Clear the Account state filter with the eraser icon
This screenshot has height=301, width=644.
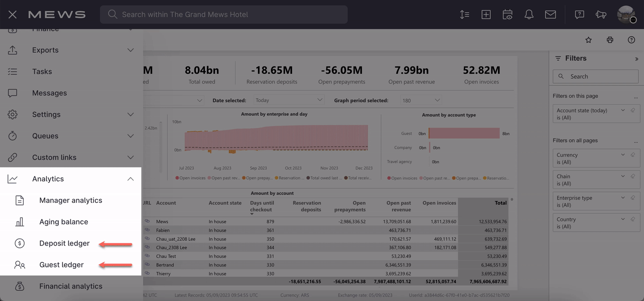point(632,110)
